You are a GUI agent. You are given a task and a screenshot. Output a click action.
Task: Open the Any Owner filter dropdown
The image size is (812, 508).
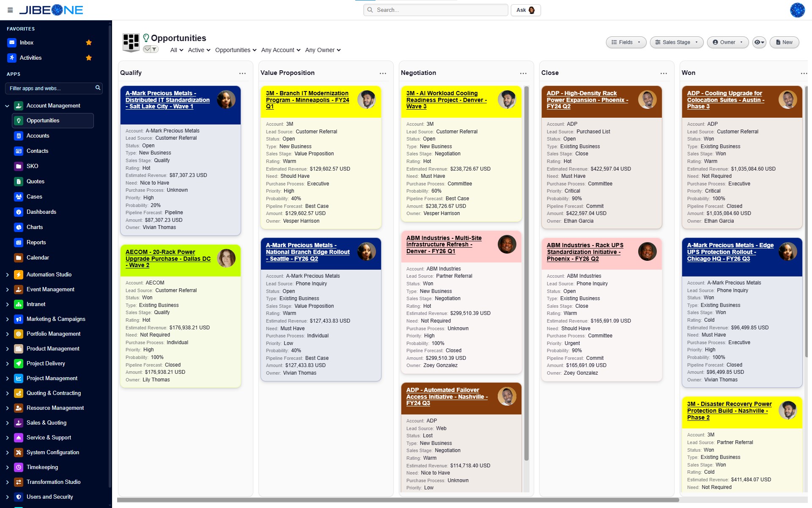pyautogui.click(x=323, y=50)
